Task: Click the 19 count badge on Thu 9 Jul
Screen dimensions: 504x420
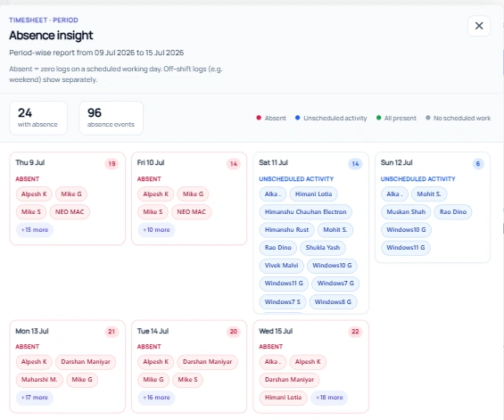Action: tap(112, 164)
